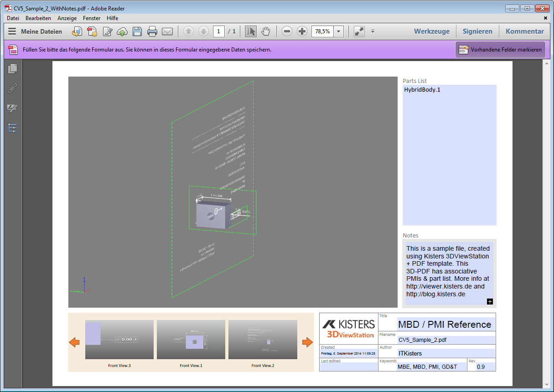Image resolution: width=554 pixels, height=392 pixels.
Task: Click the XYZ axis triad in viewport
Action: click(x=80, y=285)
